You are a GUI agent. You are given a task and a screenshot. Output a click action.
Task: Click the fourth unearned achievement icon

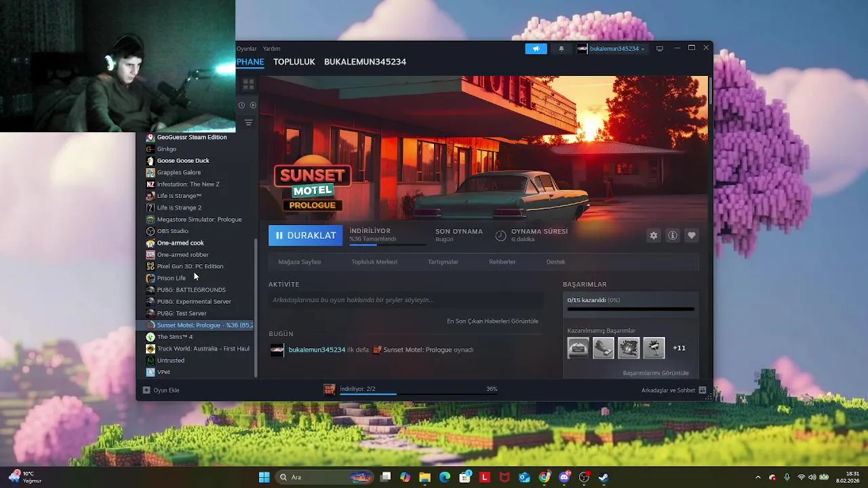pyautogui.click(x=654, y=348)
